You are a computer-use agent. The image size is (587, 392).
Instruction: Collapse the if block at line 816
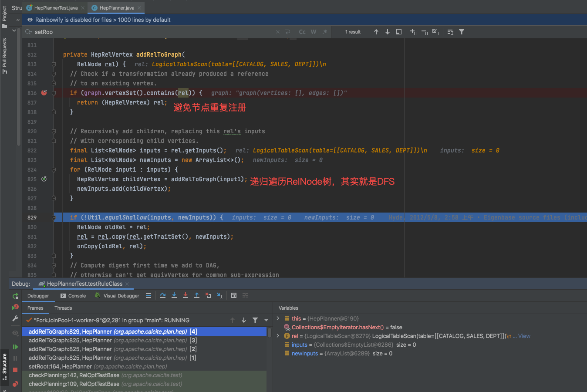54,93
